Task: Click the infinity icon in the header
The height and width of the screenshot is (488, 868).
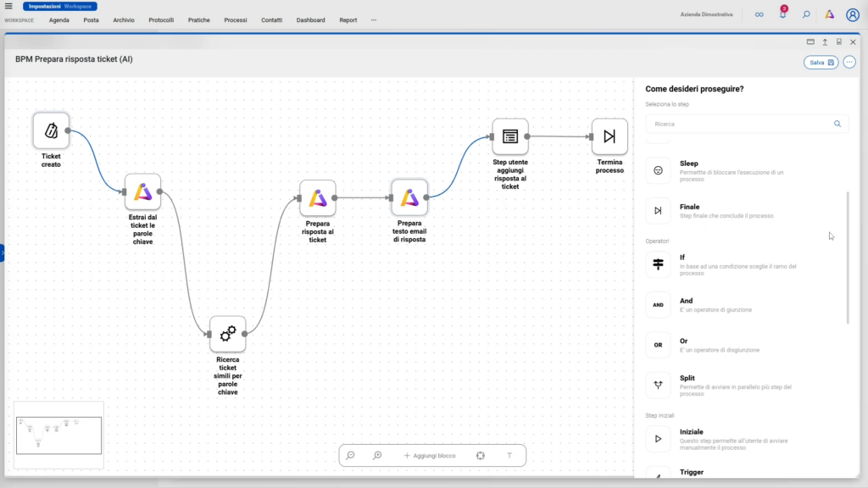Action: (x=759, y=14)
